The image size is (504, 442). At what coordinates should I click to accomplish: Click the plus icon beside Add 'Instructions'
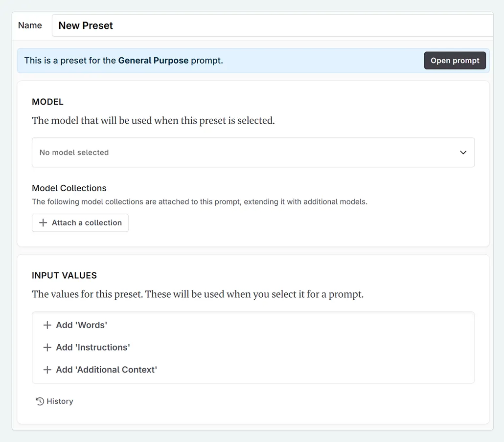pyautogui.click(x=47, y=347)
